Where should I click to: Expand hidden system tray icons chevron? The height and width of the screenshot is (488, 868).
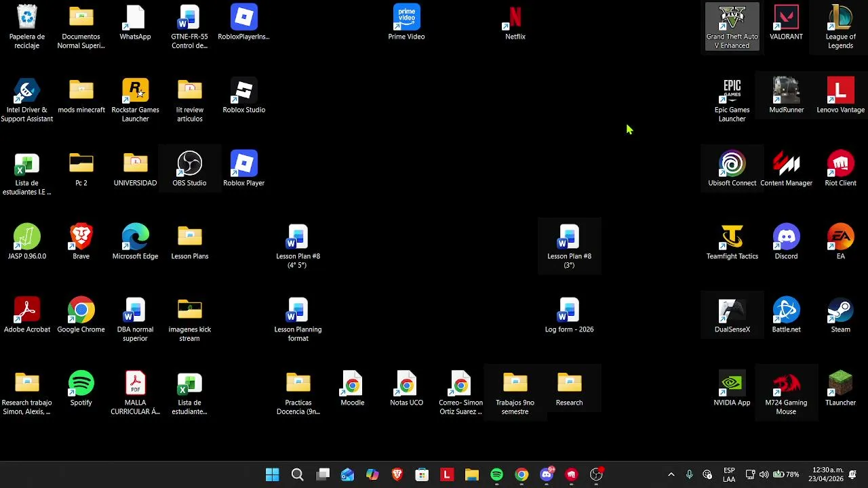pos(671,474)
